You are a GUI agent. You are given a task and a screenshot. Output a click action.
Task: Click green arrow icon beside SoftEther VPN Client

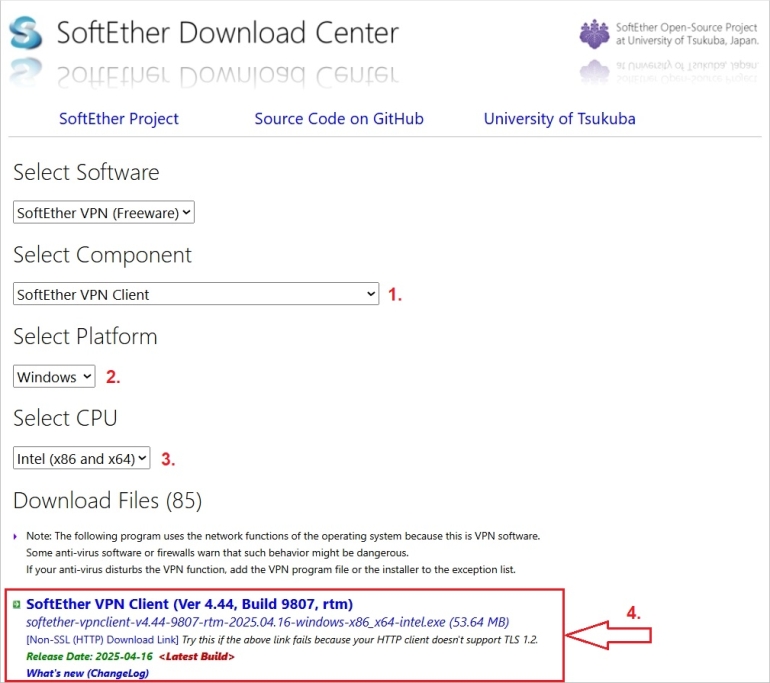17,605
